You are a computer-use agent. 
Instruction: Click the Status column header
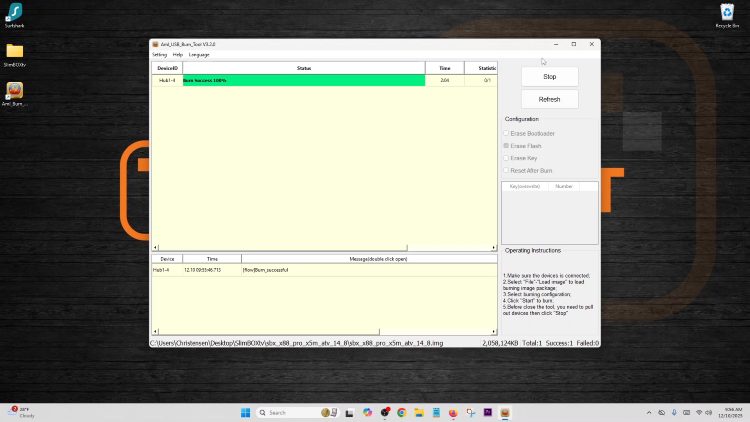304,68
